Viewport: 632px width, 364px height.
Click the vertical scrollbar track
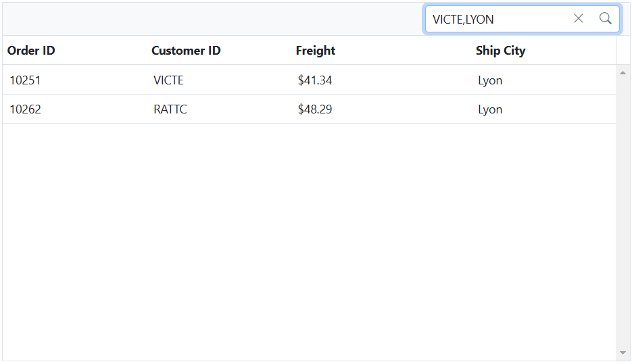[x=623, y=213]
